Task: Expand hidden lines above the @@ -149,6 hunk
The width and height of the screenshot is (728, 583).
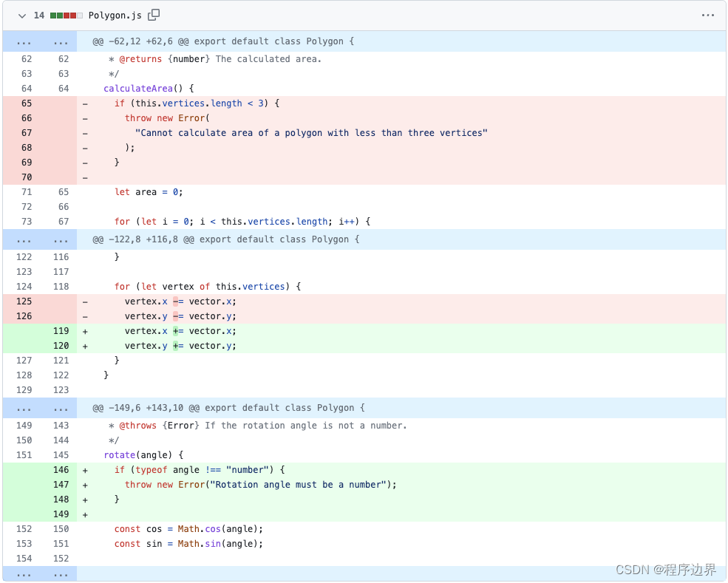Action: [x=40, y=408]
